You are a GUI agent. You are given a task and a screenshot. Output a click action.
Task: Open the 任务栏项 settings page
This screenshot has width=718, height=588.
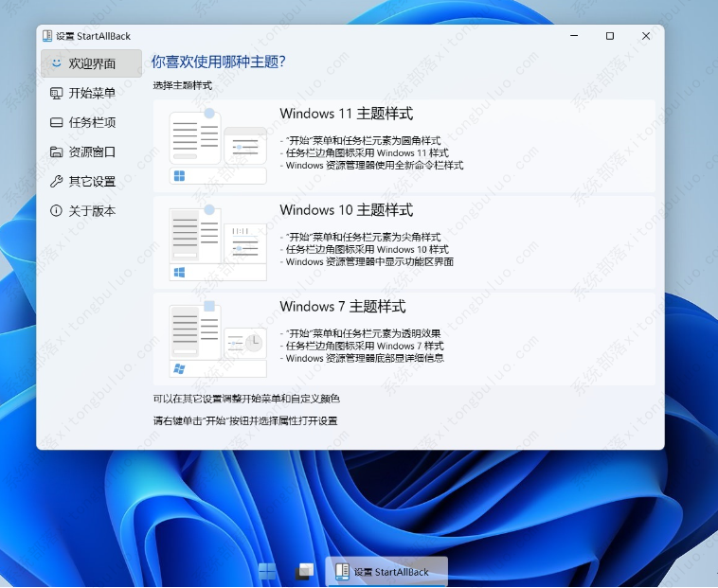(92, 123)
